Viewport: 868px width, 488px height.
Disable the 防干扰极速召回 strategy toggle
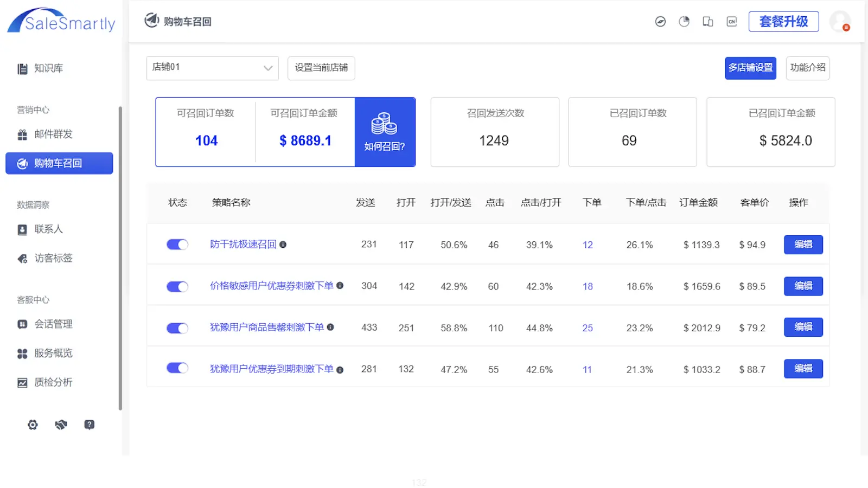(x=177, y=244)
